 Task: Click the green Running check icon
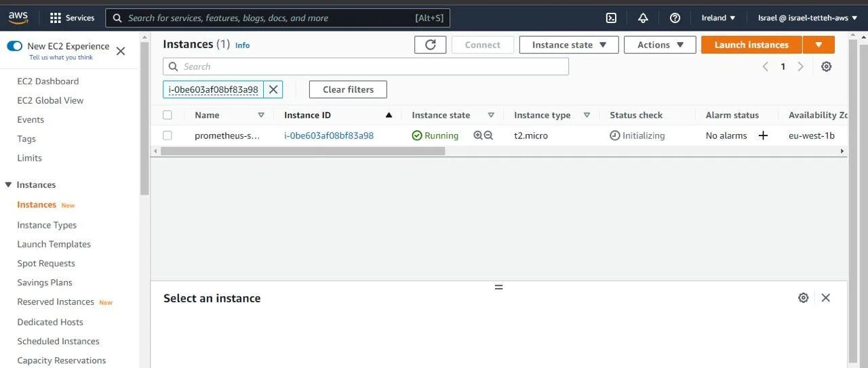(x=417, y=136)
